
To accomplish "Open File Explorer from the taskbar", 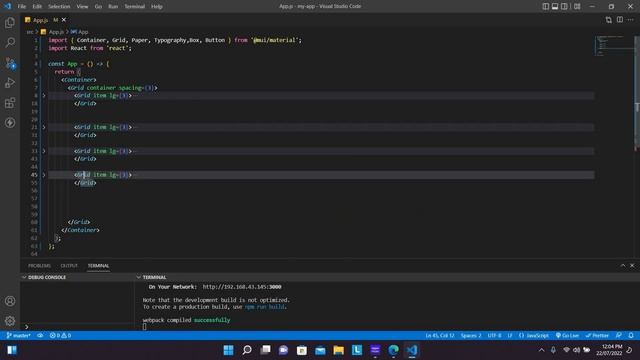I will pyautogui.click(x=338, y=350).
